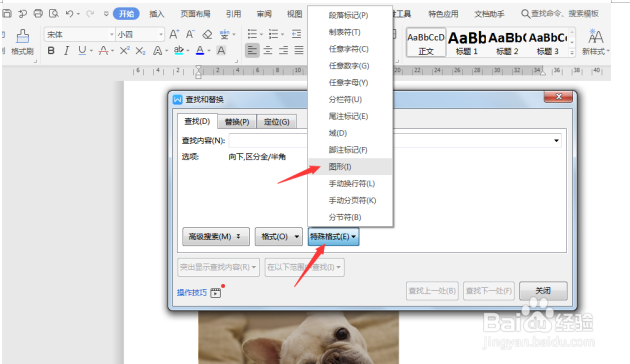Open the 开始 ribbon tab
Screen dimensions: 630x364
(x=126, y=14)
